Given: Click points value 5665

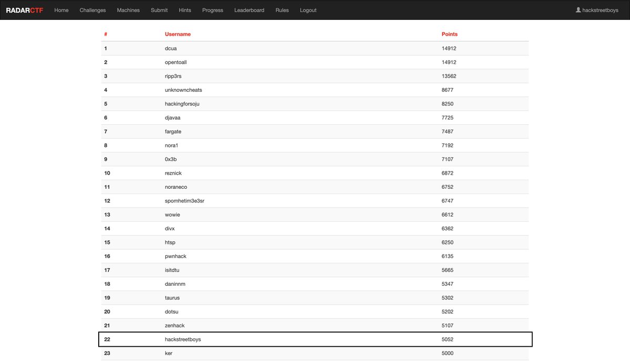Looking at the screenshot, I should click(x=448, y=270).
